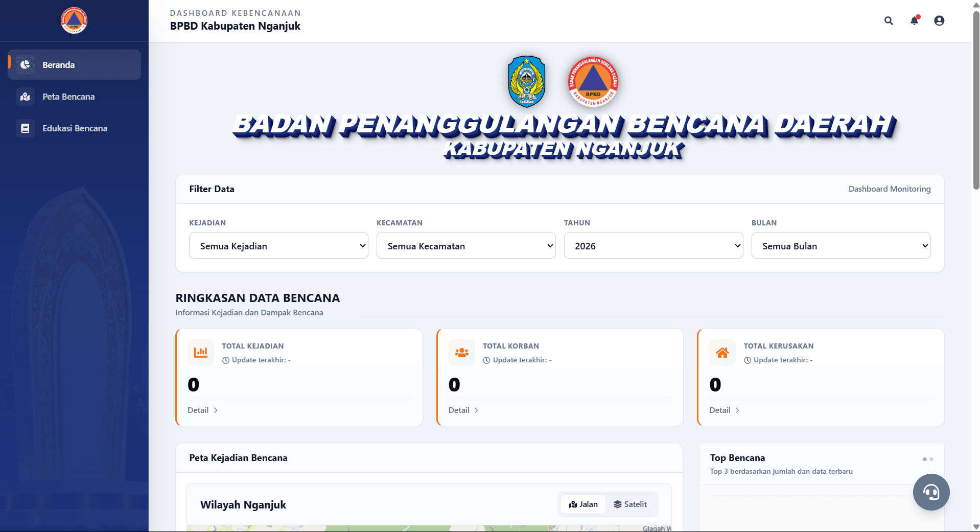
Task: Click BPBD Kabupaten Nganjuk header title
Action: (x=235, y=26)
